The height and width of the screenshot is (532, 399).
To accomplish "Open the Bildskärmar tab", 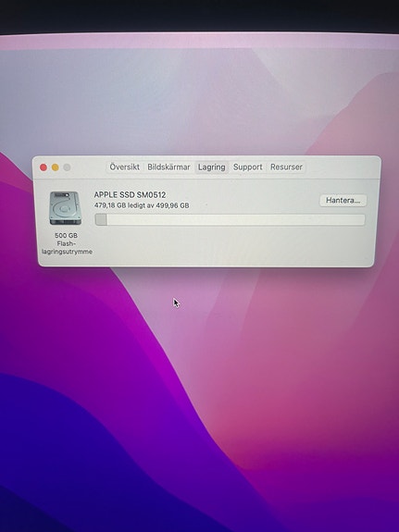I will click(168, 167).
